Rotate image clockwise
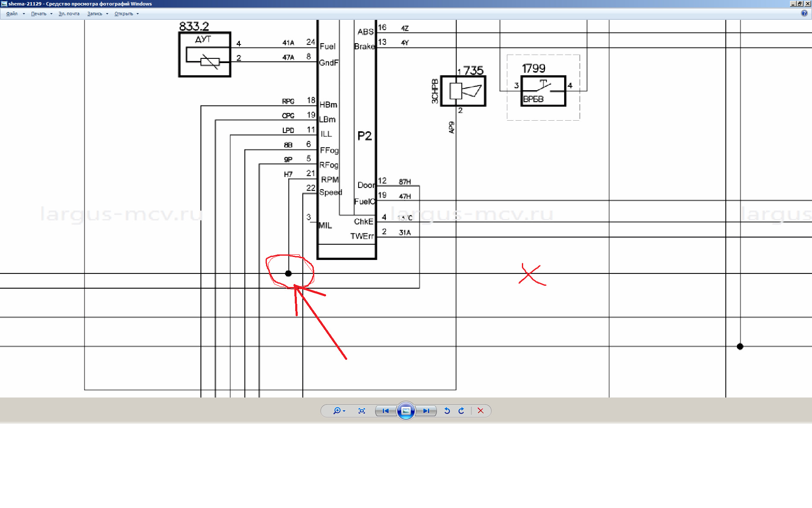The image size is (812, 508). pyautogui.click(x=461, y=411)
